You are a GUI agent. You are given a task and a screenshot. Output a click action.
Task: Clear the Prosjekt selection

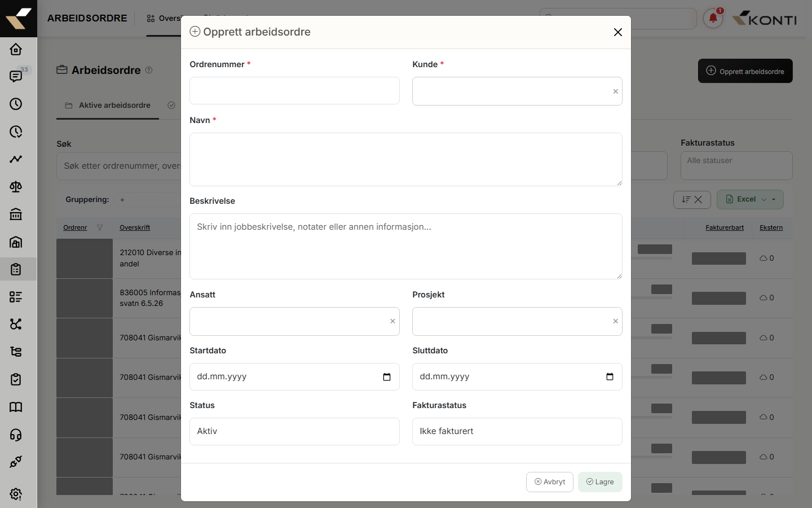(x=615, y=321)
